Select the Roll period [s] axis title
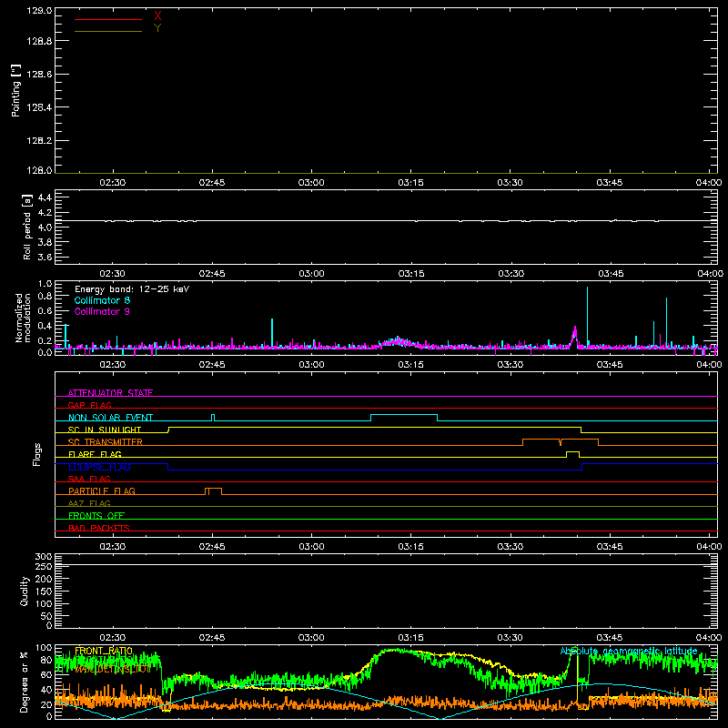The width and height of the screenshot is (728, 728). point(27,227)
